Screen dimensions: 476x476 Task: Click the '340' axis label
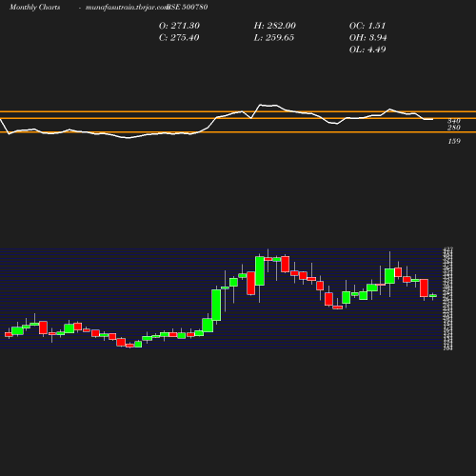[x=454, y=121]
